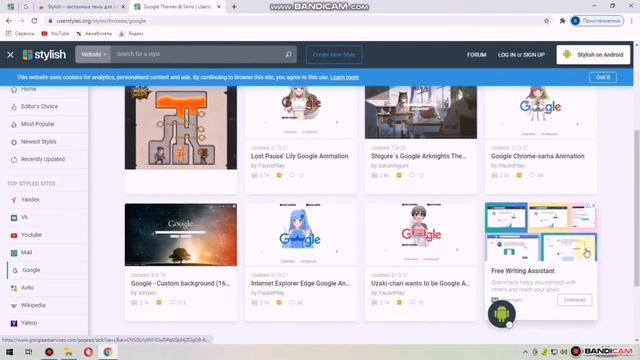Open Newest Styles in sidebar
The image size is (640, 360).
pyautogui.click(x=38, y=142)
